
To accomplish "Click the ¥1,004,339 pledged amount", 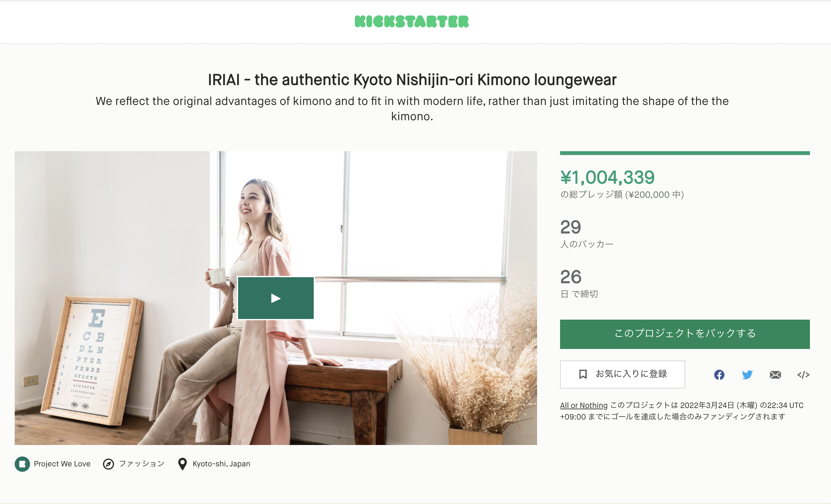I will [607, 177].
